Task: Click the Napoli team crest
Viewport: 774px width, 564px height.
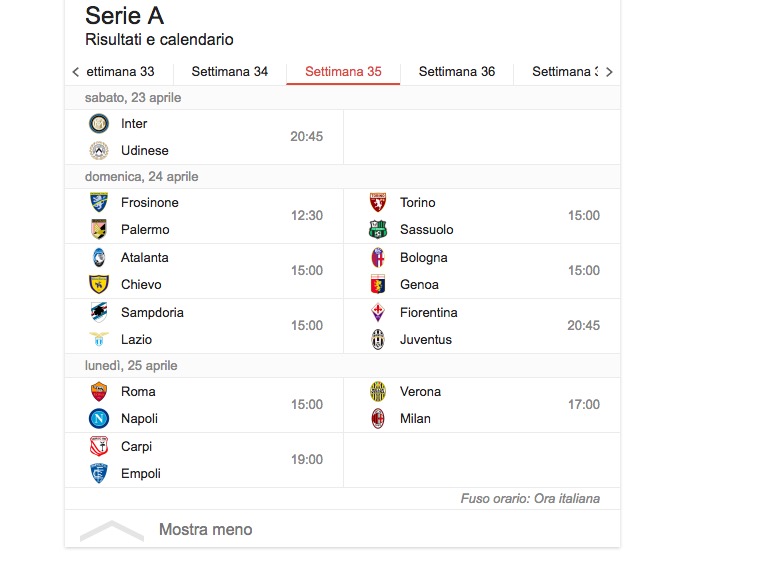Action: coord(98,419)
